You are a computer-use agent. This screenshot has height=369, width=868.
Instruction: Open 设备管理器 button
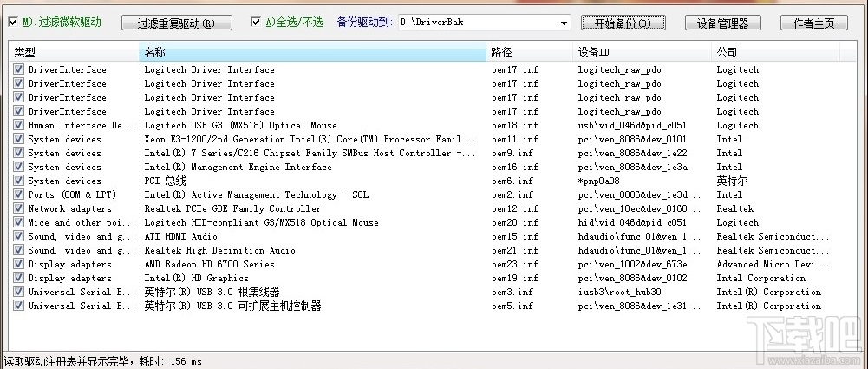[722, 23]
